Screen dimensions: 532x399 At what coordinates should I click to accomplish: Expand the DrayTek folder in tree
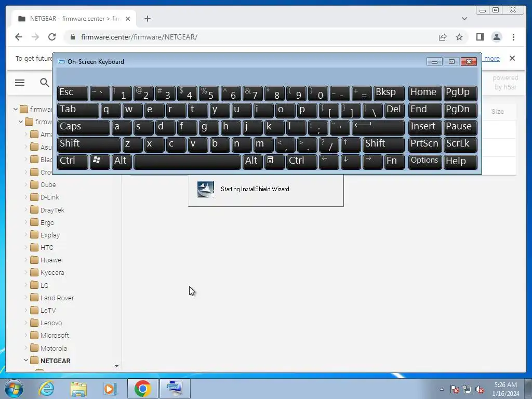(x=26, y=210)
